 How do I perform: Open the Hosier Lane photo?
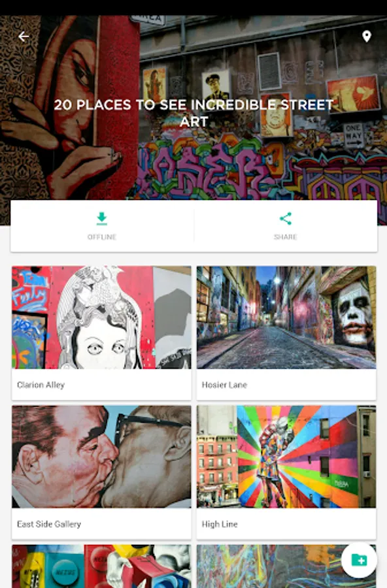point(286,318)
